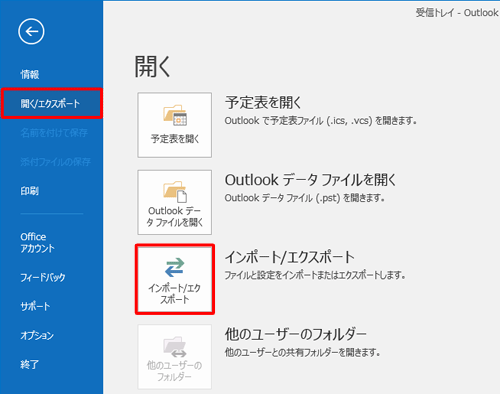Click the インポート/エクスポート button tile
The image size is (500, 394).
pyautogui.click(x=175, y=279)
